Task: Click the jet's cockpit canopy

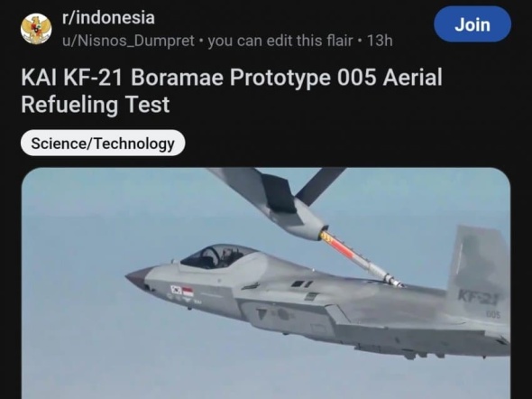Action: click(x=218, y=256)
